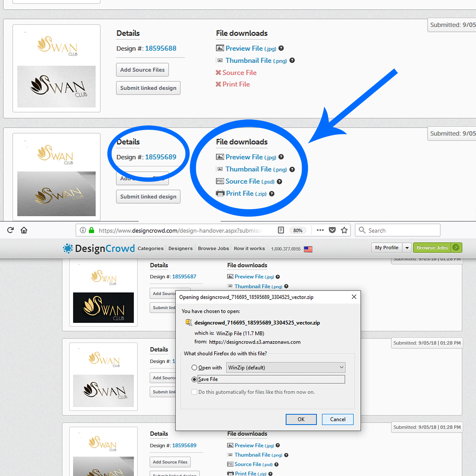Image resolution: width=476 pixels, height=476 pixels.
Task: Click help icon beside Preview File for design 18595688
Action: pyautogui.click(x=281, y=48)
